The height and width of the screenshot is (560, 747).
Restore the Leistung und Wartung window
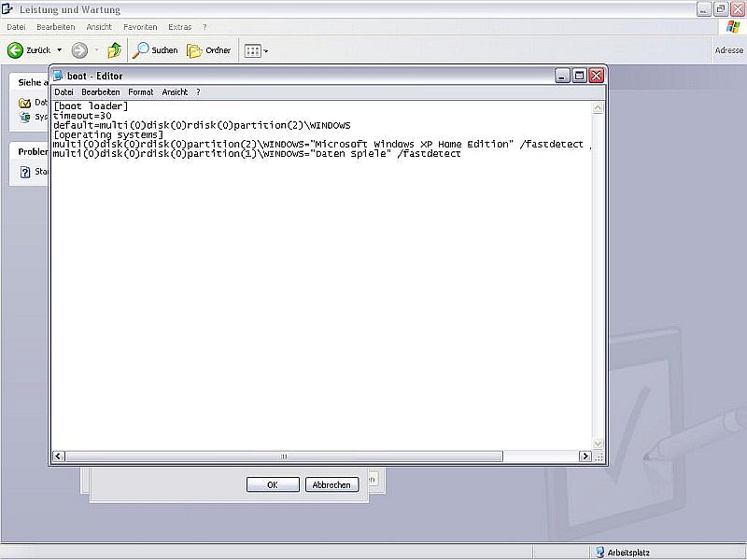point(721,9)
